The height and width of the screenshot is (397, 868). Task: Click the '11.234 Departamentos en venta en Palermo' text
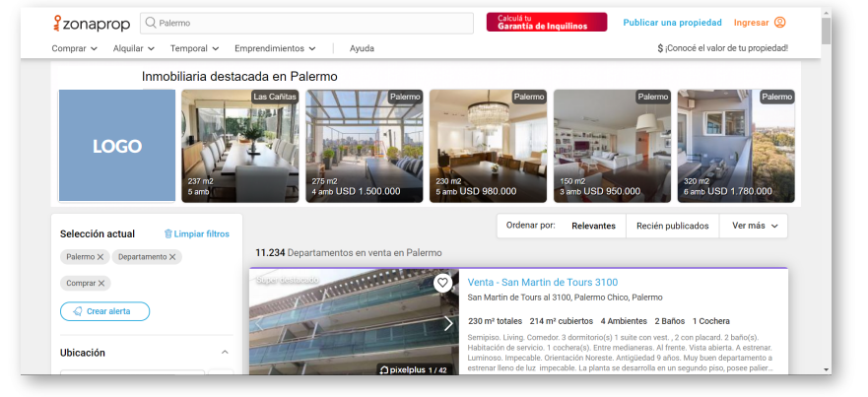(349, 253)
